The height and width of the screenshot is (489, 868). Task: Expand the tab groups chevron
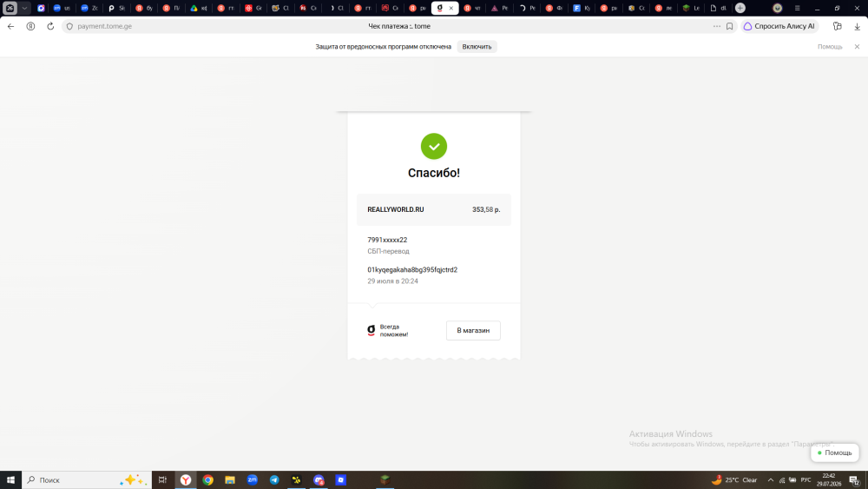point(24,8)
